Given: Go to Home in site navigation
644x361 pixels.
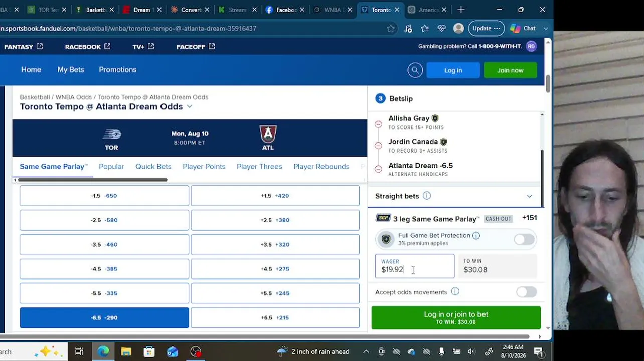Looking at the screenshot, I should click(31, 70).
